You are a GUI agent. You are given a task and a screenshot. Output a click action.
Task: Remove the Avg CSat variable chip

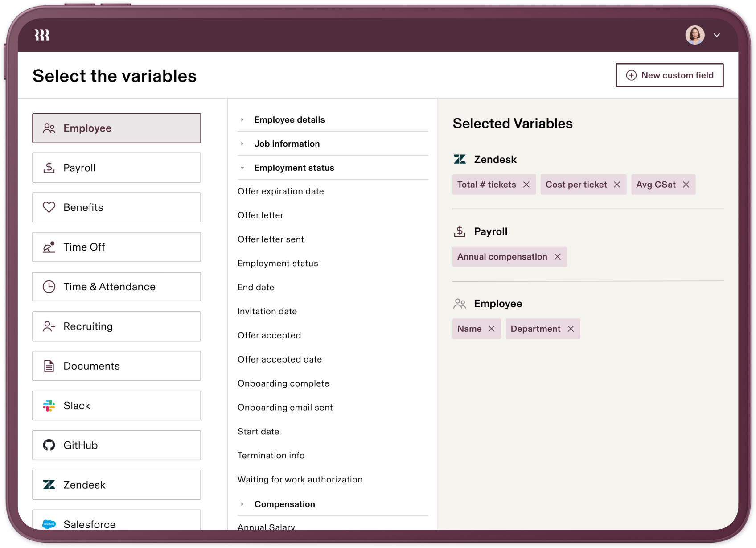click(686, 184)
